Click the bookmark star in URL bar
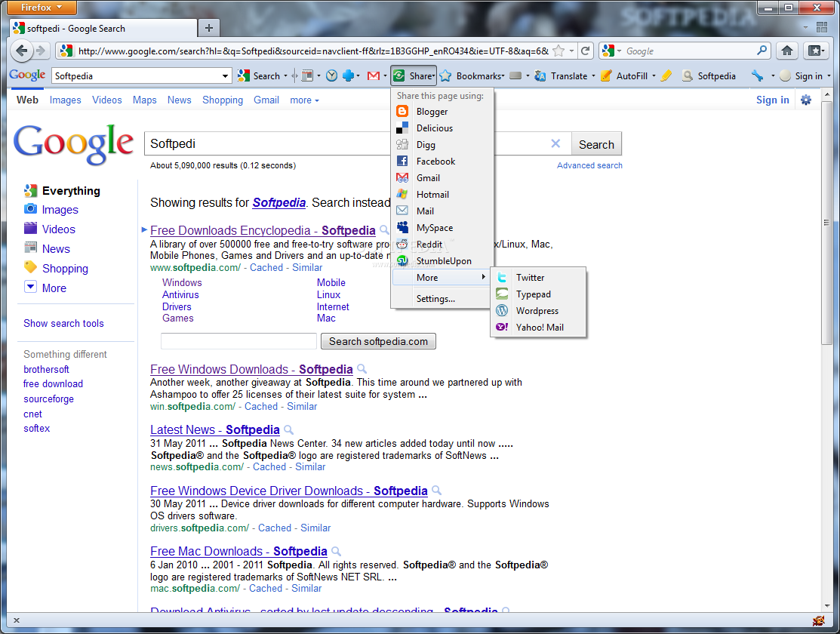The width and height of the screenshot is (840, 634). coord(558,51)
